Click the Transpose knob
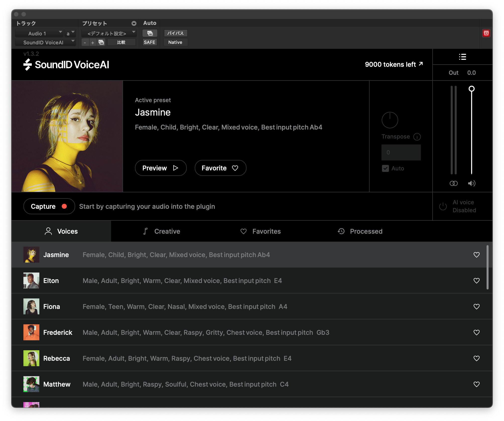504x421 pixels. point(390,120)
